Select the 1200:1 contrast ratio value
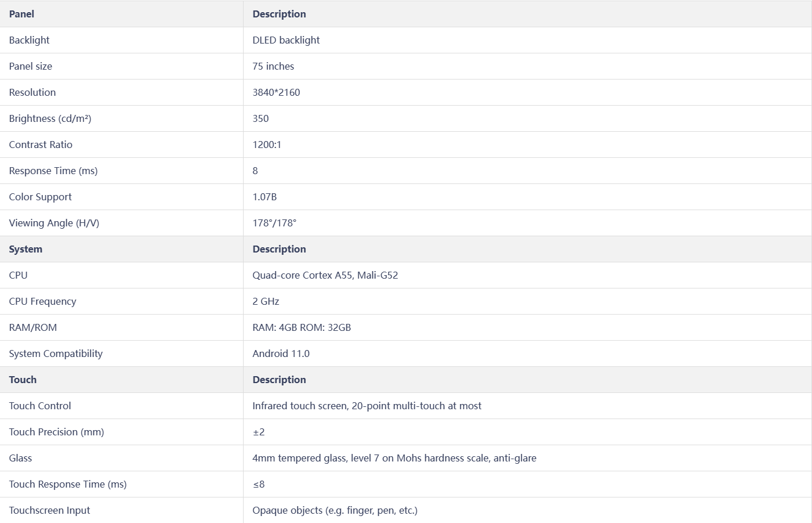812x523 pixels. point(267,145)
